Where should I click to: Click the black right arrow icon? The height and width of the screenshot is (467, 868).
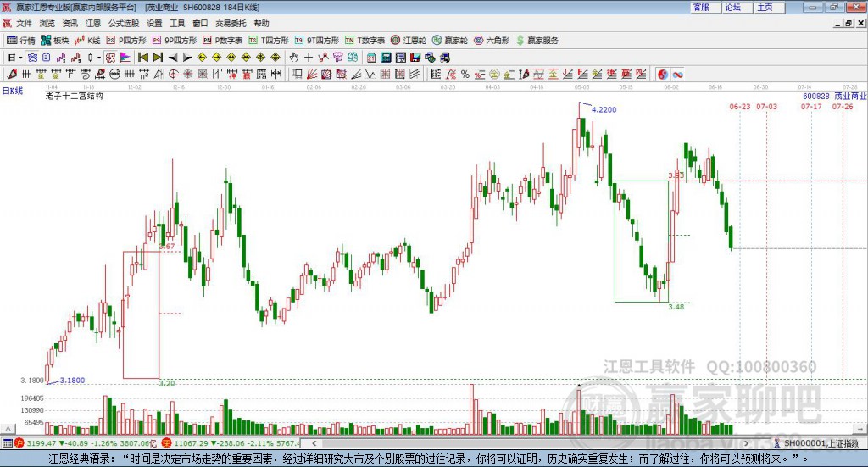(x=187, y=58)
